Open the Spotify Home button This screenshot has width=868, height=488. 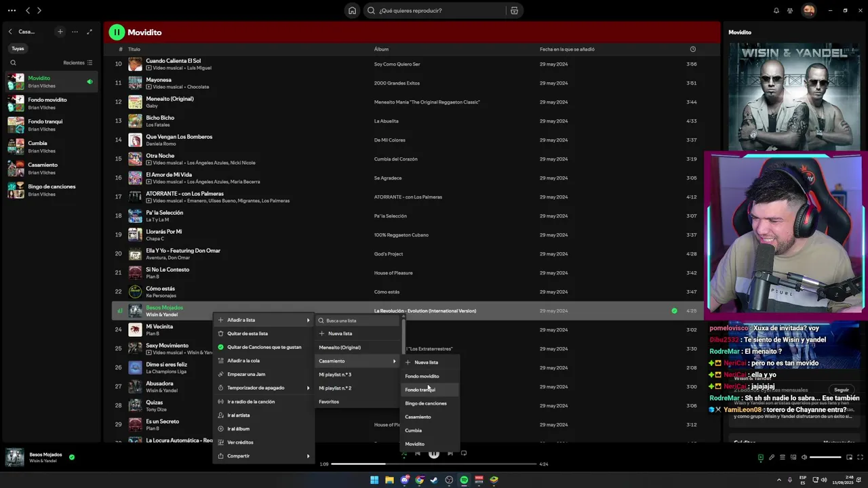(352, 10)
